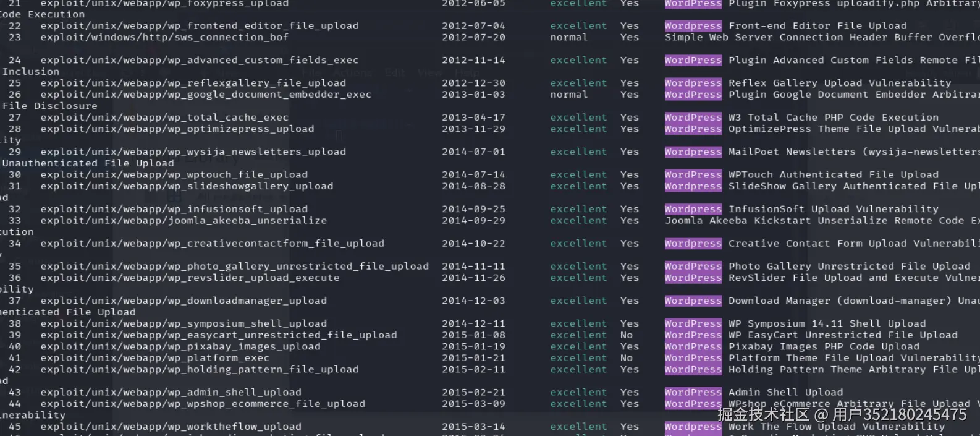The width and height of the screenshot is (980, 436).
Task: Select module path wp_photo_gallery_unrestricted_file_upload
Action: click(x=235, y=266)
